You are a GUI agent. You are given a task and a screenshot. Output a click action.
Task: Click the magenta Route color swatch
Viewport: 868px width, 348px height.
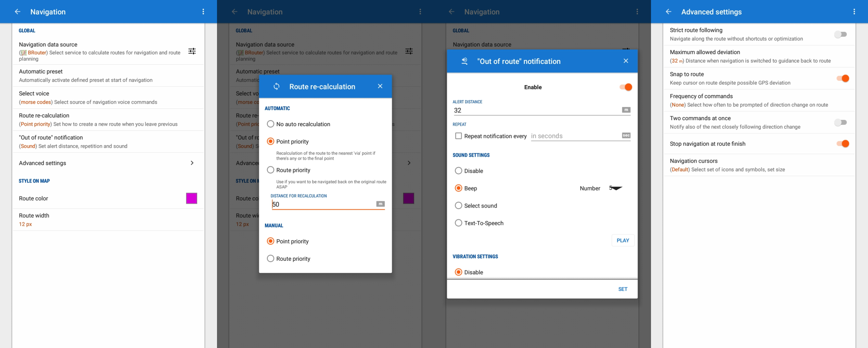192,198
